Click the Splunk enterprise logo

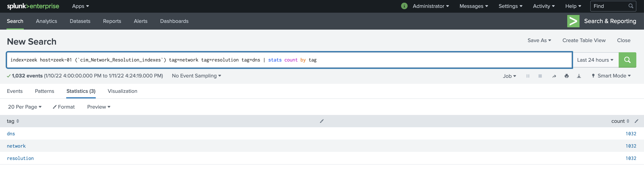(33, 6)
